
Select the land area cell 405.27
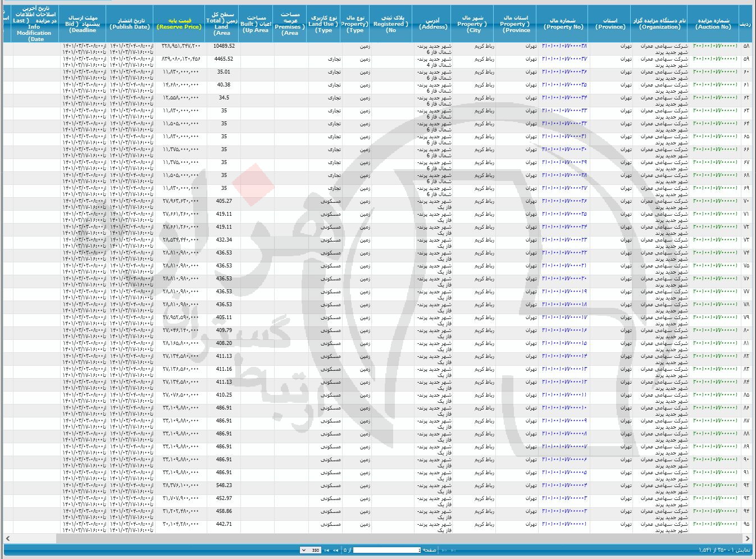pyautogui.click(x=224, y=201)
